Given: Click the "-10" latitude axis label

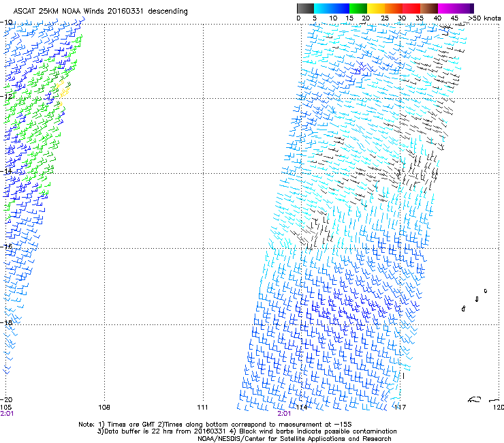Looking at the screenshot, I should click(x=6, y=22).
